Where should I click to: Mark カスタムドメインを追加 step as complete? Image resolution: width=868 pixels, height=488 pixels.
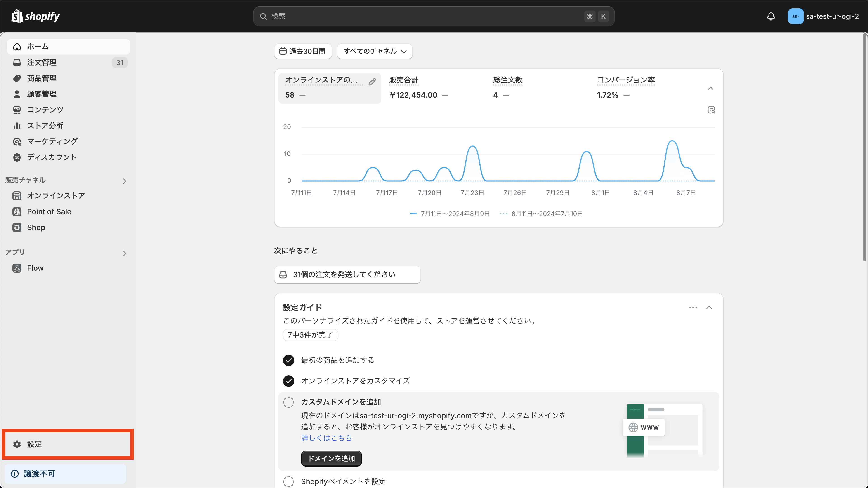(x=288, y=402)
